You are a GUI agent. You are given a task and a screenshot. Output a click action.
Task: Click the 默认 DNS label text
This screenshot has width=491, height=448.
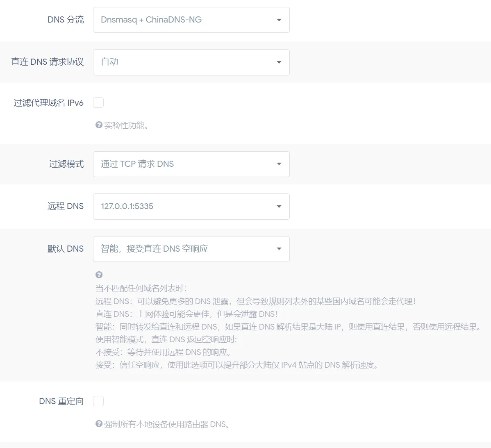point(66,249)
